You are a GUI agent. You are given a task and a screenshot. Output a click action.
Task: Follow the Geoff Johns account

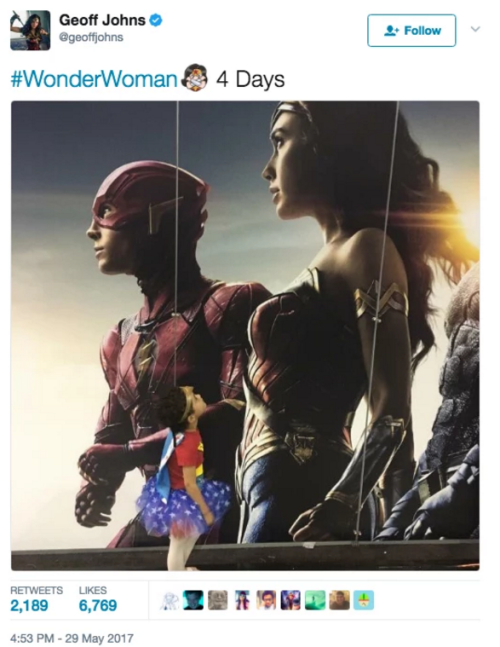pos(412,31)
